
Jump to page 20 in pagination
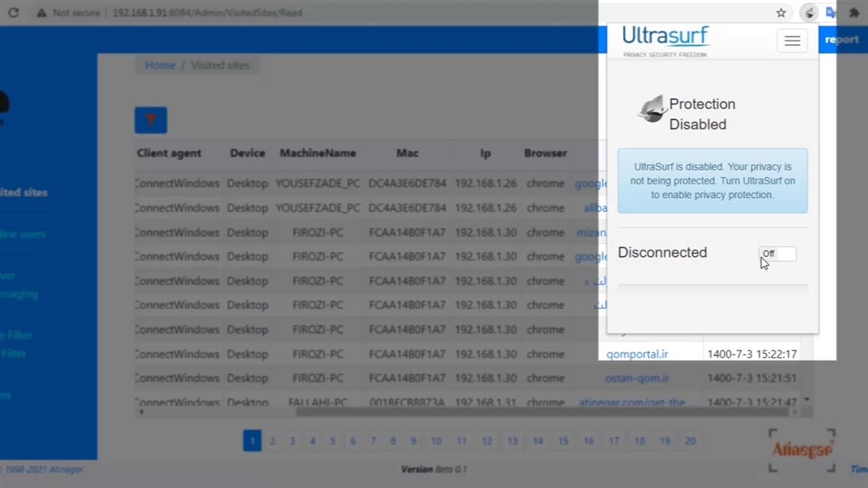pyautogui.click(x=690, y=441)
